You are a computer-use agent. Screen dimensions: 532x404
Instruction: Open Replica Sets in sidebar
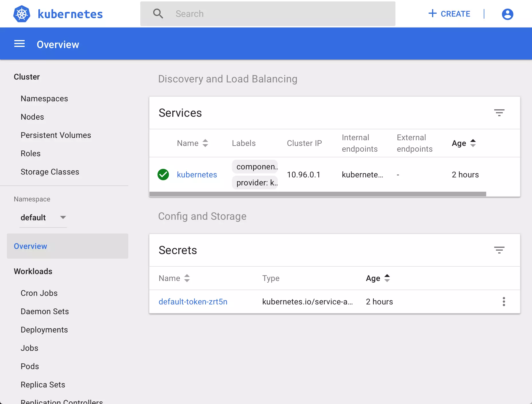(x=43, y=385)
